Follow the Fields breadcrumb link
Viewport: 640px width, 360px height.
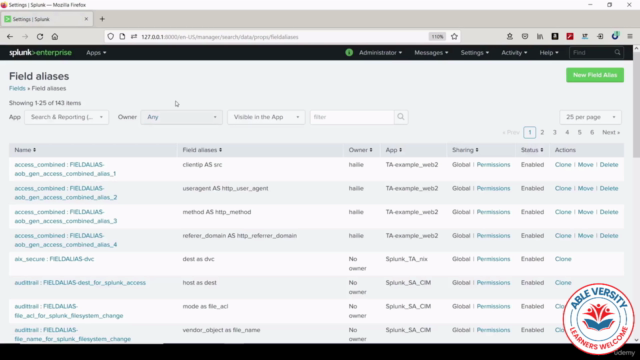[17, 88]
